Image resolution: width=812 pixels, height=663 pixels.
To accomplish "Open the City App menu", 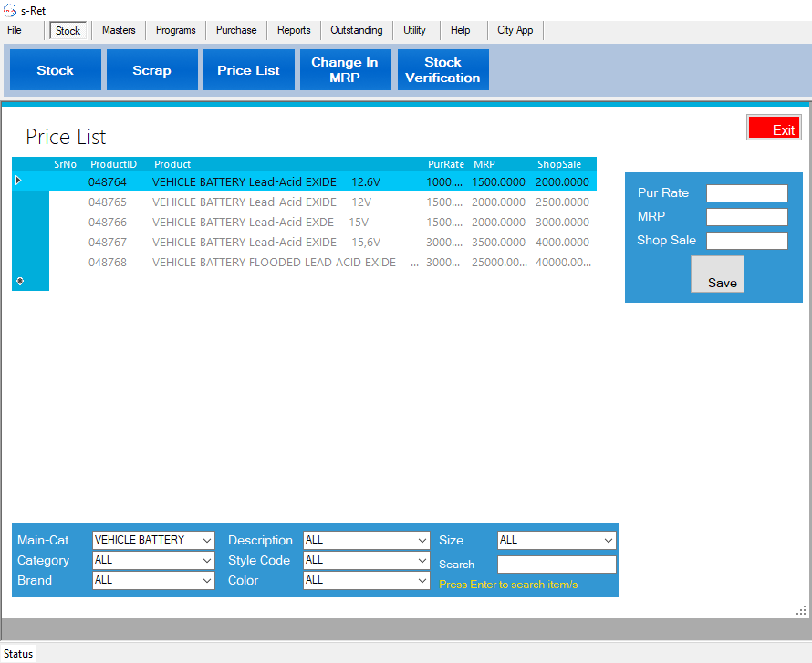I will (x=515, y=30).
